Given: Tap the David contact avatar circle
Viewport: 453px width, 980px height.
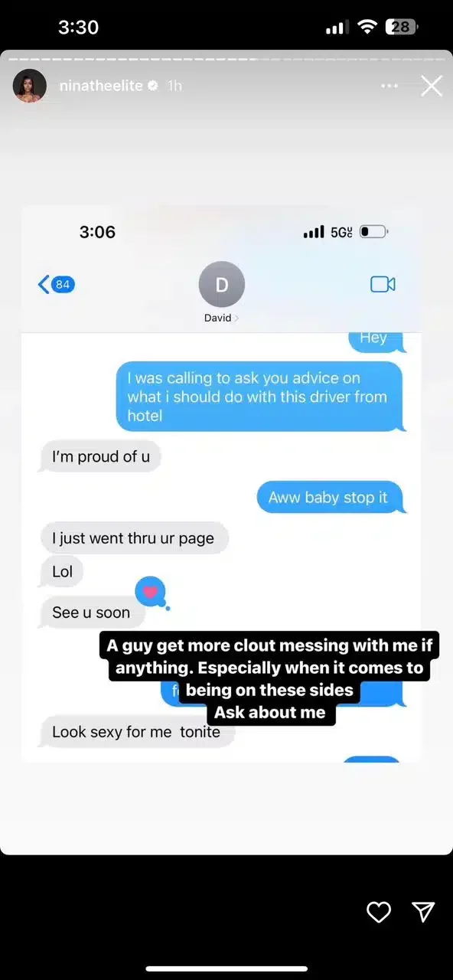Looking at the screenshot, I should [222, 285].
